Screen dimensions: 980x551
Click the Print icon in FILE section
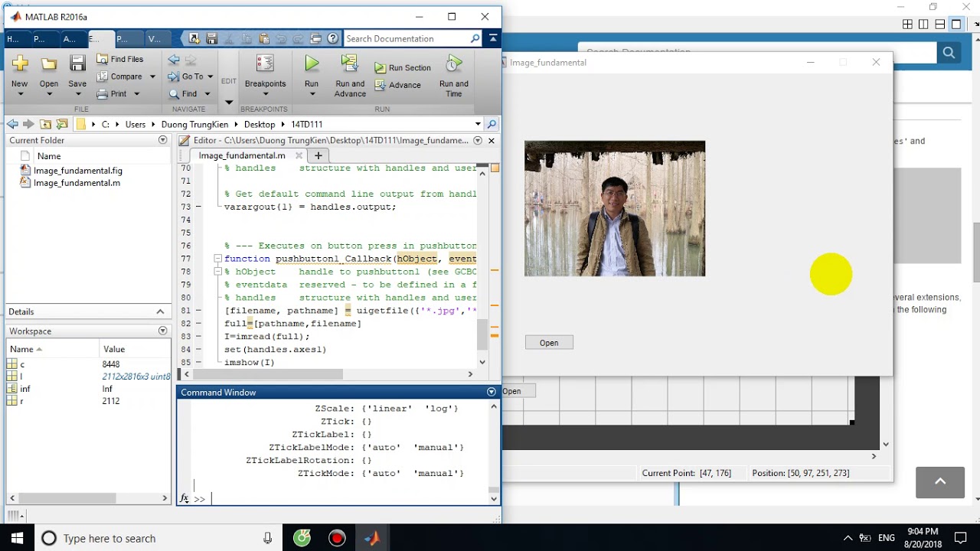(x=103, y=94)
